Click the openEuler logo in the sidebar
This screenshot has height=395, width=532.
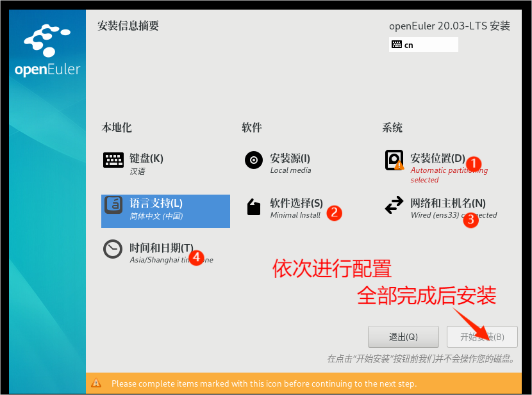point(47,50)
